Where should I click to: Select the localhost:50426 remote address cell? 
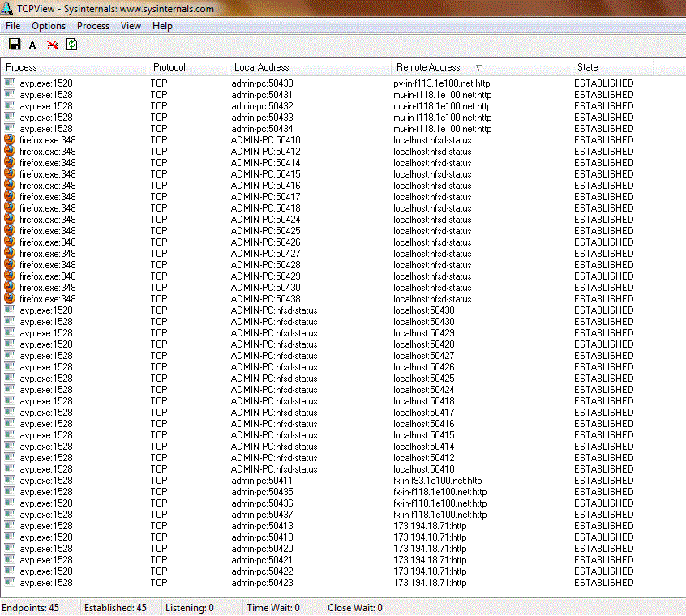(x=423, y=367)
